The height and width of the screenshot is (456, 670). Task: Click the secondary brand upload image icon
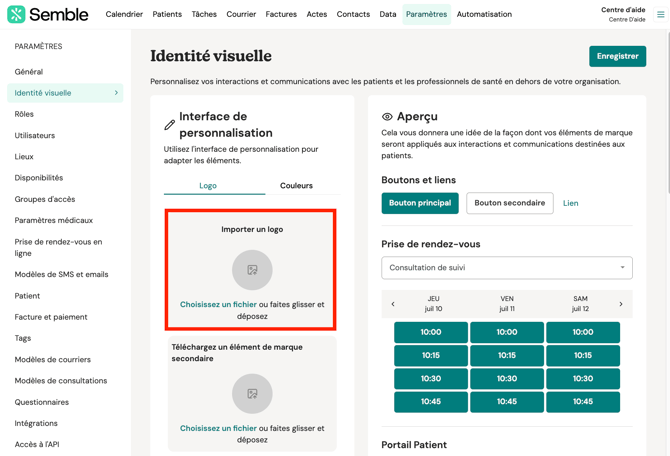252,394
